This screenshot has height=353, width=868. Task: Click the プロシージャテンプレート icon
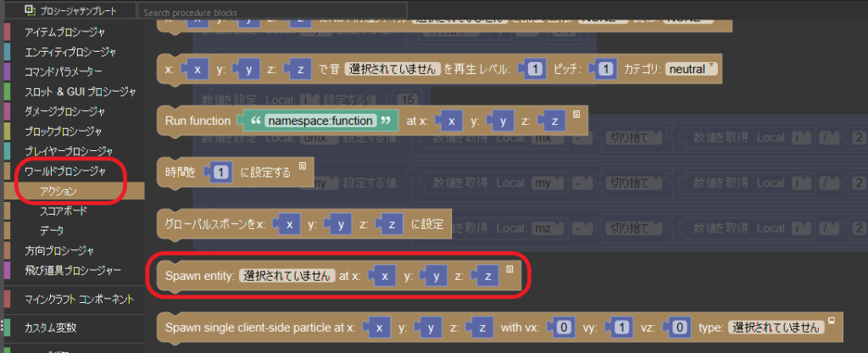click(31, 11)
